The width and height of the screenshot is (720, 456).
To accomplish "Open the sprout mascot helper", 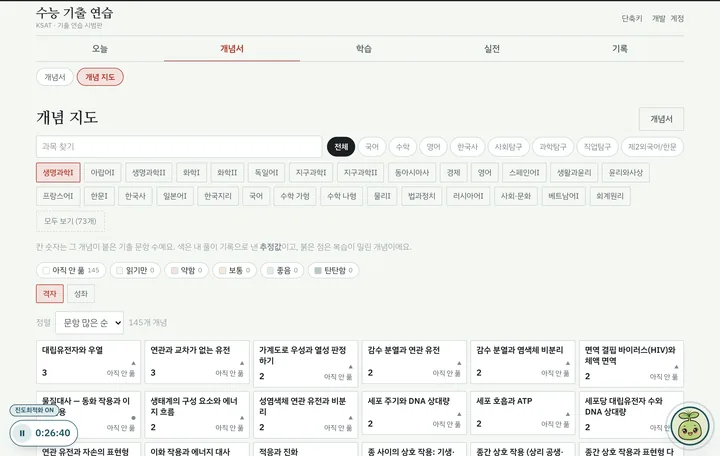I will [690, 428].
